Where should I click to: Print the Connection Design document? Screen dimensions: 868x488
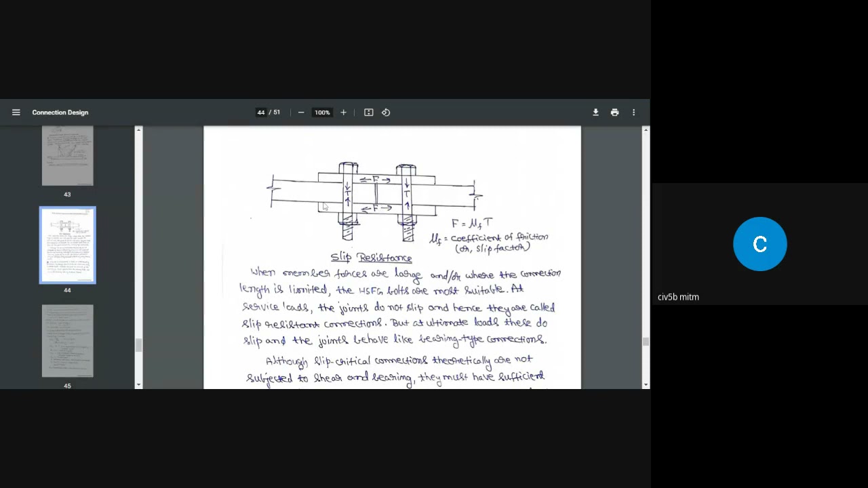(614, 113)
